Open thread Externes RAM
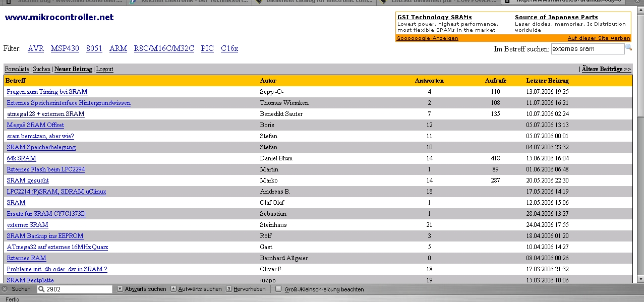The image size is (644, 302). (x=26, y=258)
